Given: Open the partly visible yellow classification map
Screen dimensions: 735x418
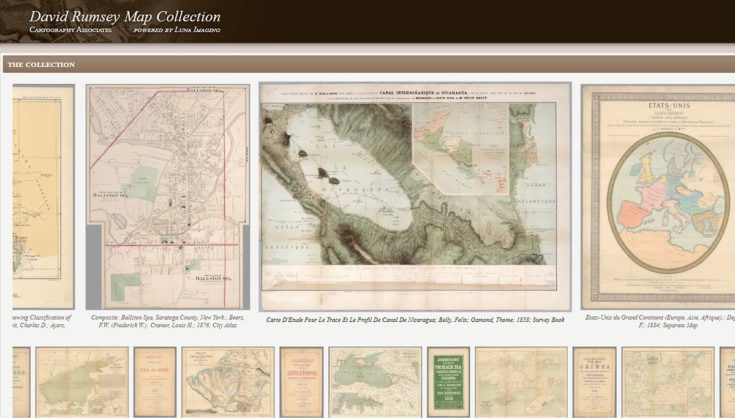Looking at the screenshot, I should [x=43, y=197].
